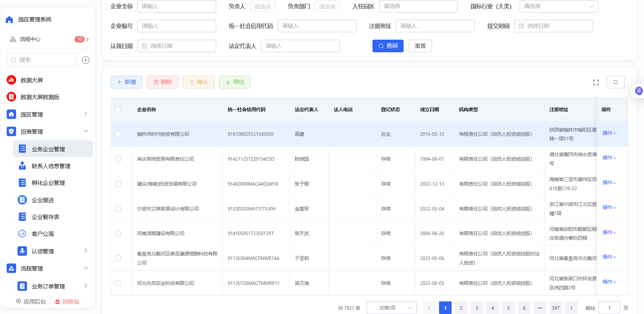
Task: Click the home icon beside 园区管理系统
Action: (9, 20)
